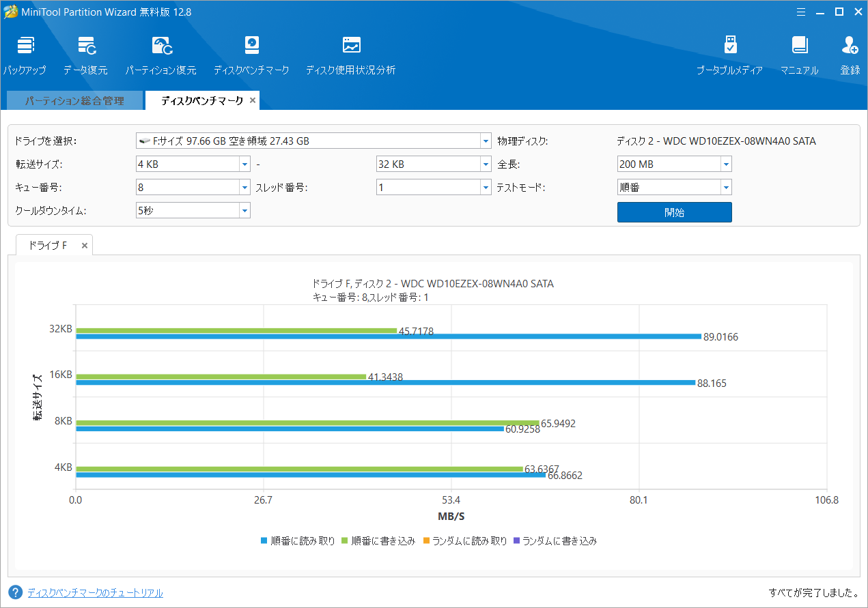Expand the 全長 200 MB dropdown
The height and width of the screenshot is (608, 868).
click(726, 164)
